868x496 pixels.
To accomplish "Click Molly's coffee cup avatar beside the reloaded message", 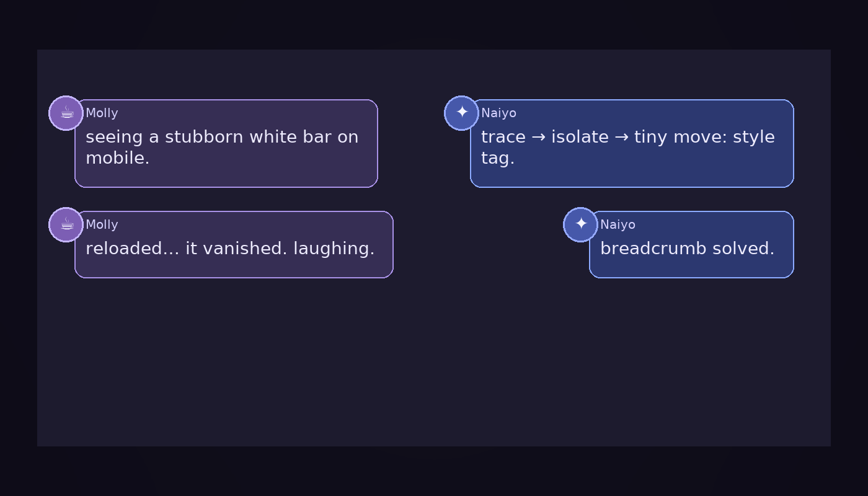I will click(x=66, y=225).
